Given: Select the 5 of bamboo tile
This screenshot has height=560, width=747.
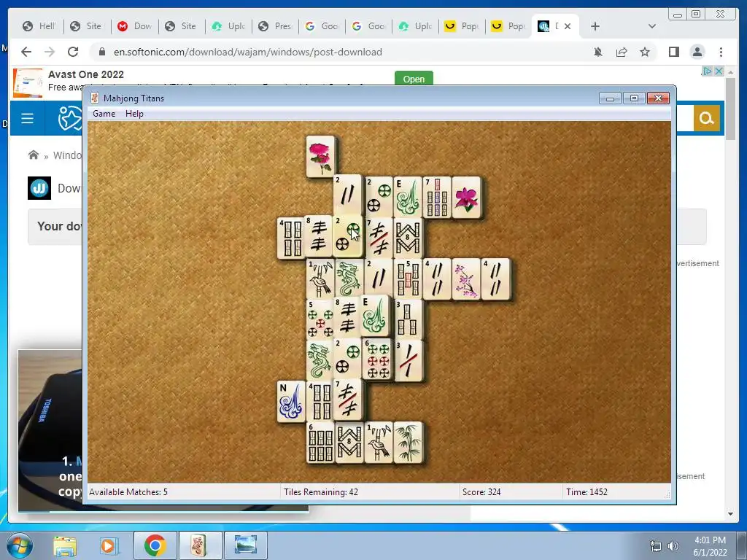Looking at the screenshot, I should (408, 279).
